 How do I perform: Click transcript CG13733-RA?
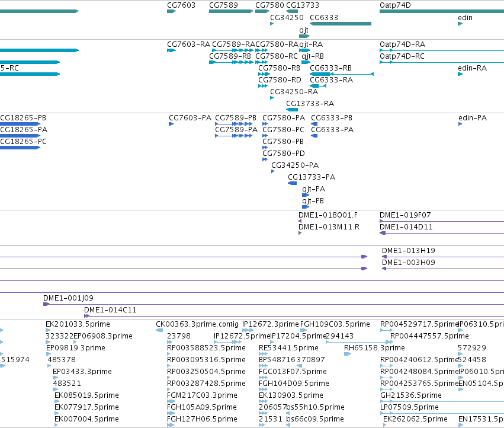pos(310,104)
